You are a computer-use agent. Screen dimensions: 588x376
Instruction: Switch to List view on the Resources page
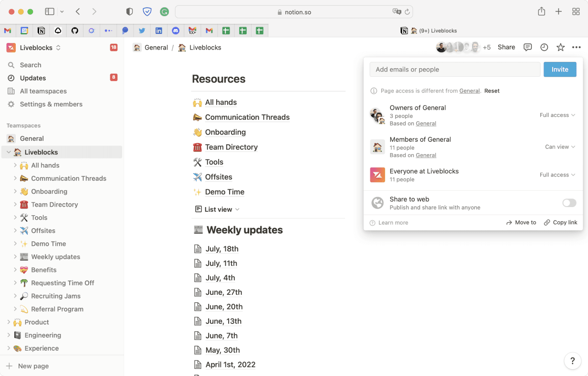pos(217,209)
